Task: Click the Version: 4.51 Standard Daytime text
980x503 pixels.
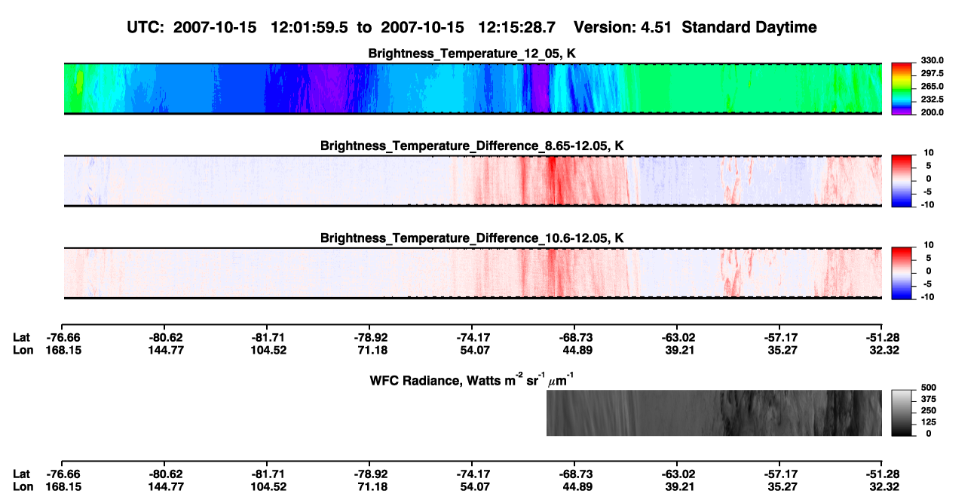Action: click(695, 27)
